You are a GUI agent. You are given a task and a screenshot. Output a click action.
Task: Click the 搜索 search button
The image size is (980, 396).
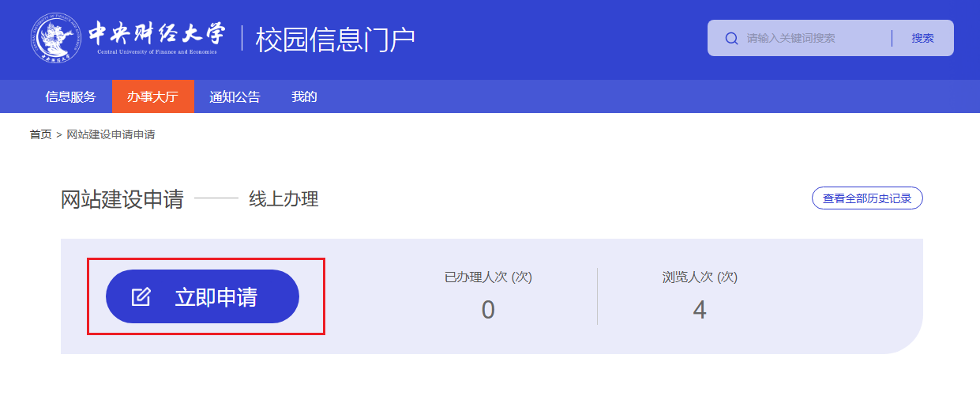pyautogui.click(x=922, y=38)
